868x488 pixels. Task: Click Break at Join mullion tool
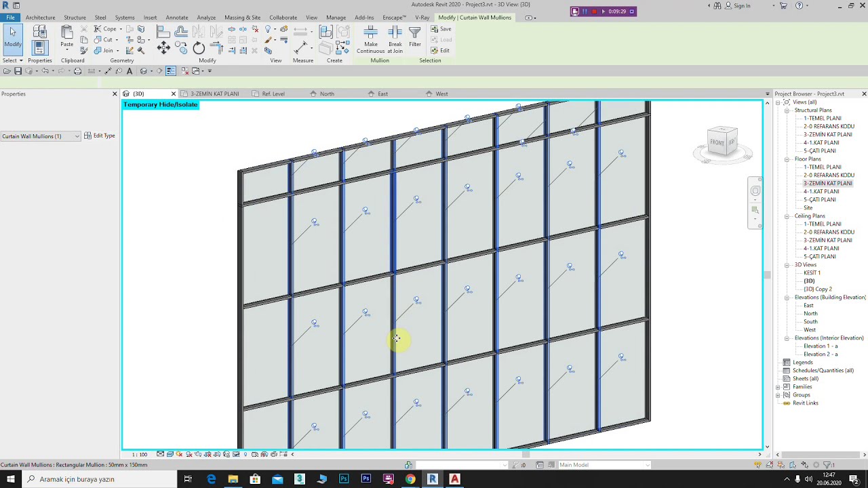(395, 40)
